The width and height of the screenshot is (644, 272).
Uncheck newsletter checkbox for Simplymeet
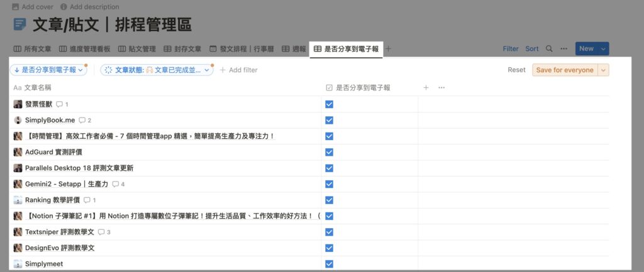[x=329, y=264]
